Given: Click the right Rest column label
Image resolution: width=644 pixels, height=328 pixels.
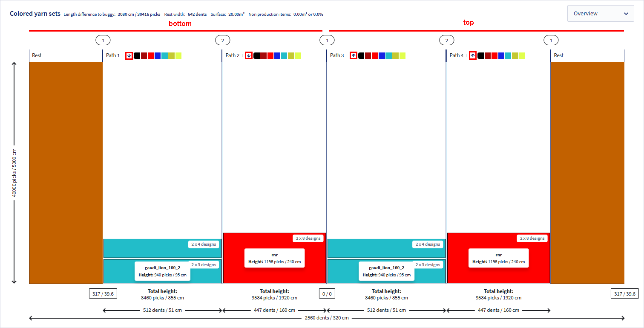Looking at the screenshot, I should [559, 55].
